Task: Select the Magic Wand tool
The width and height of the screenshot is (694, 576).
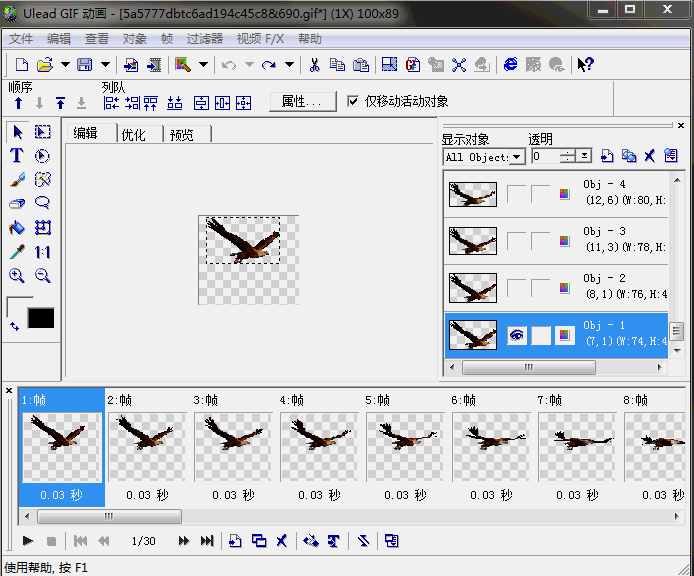Action: [x=42, y=180]
